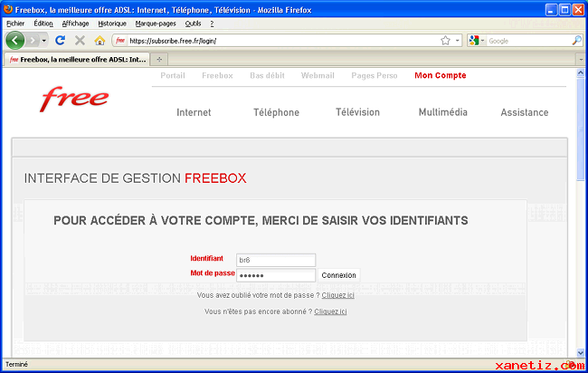Open a new tab with plus button
Image resolution: width=588 pixels, height=373 pixels.
159,59
